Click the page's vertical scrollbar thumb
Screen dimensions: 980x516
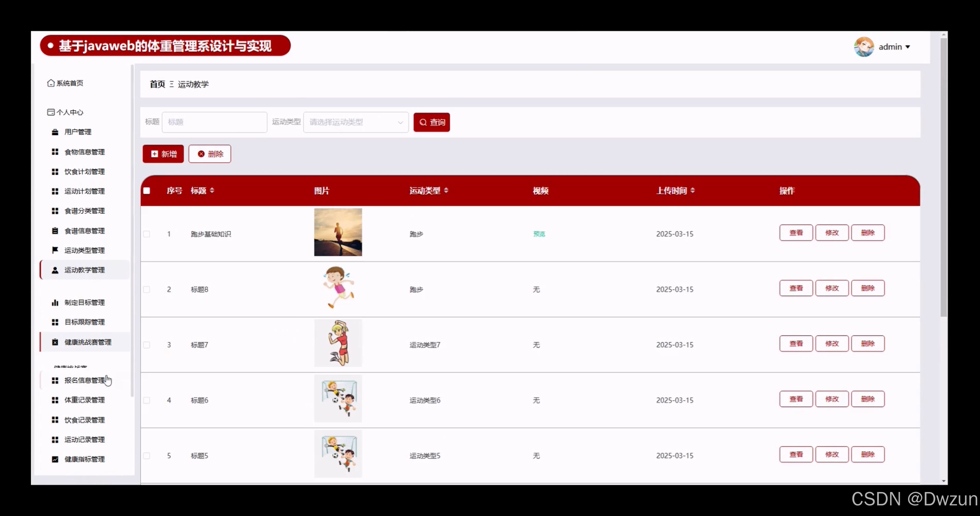944,179
